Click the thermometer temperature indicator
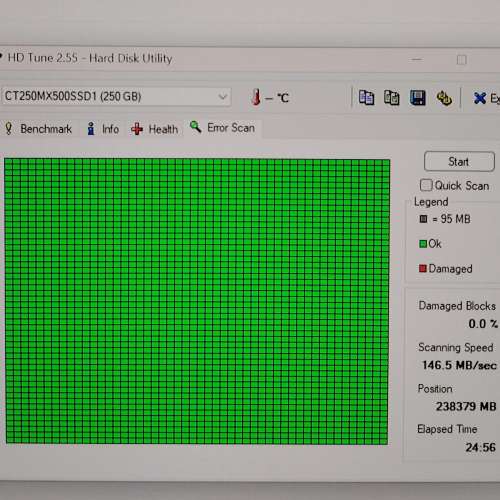Screen dimensions: 500x500 tap(256, 97)
